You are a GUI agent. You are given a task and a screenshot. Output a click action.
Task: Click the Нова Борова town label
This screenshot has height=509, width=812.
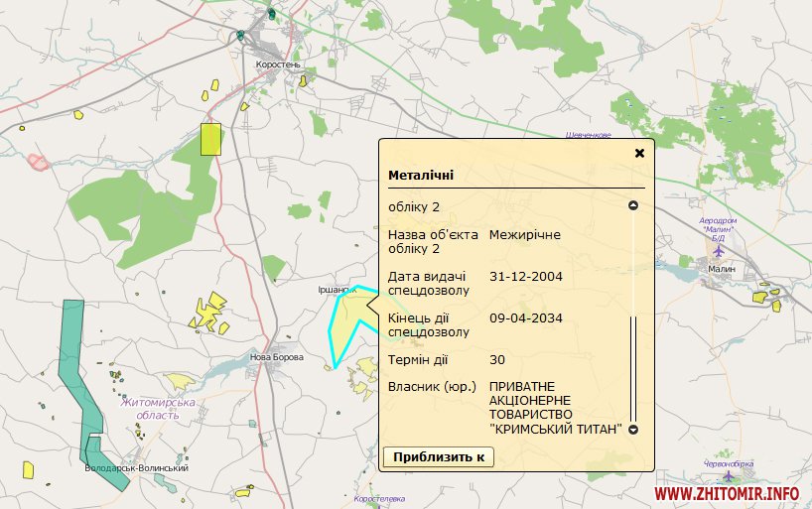[277, 357]
